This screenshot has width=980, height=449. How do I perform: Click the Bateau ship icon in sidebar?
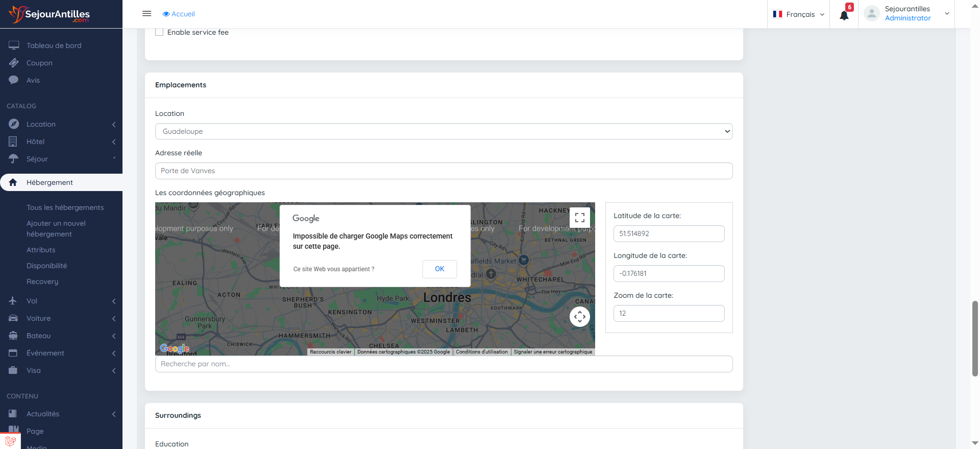click(14, 336)
